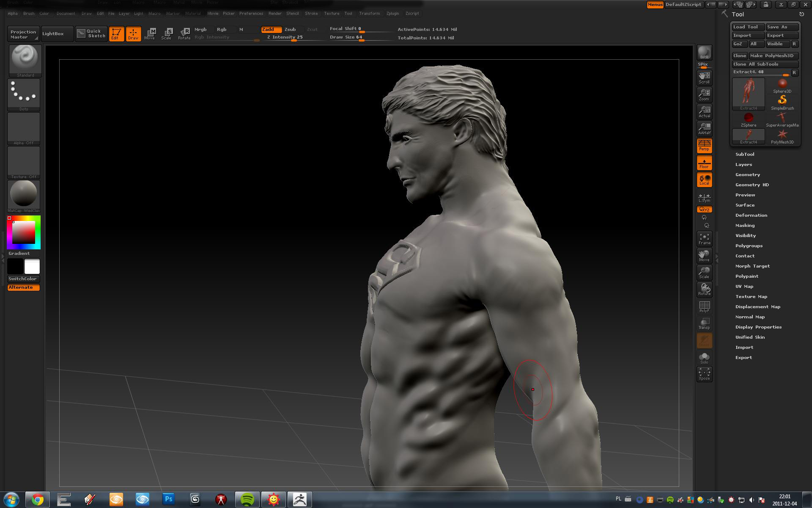Click the BPR render button
Image resolution: width=812 pixels, height=508 pixels.
pyautogui.click(x=704, y=52)
